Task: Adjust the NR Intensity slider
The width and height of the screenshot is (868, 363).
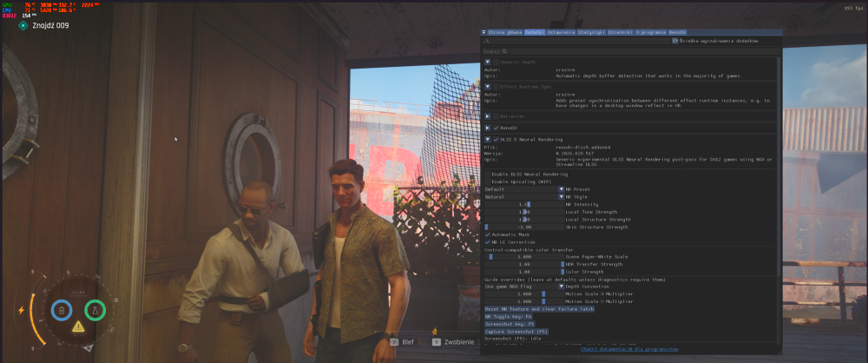Action: [x=524, y=204]
